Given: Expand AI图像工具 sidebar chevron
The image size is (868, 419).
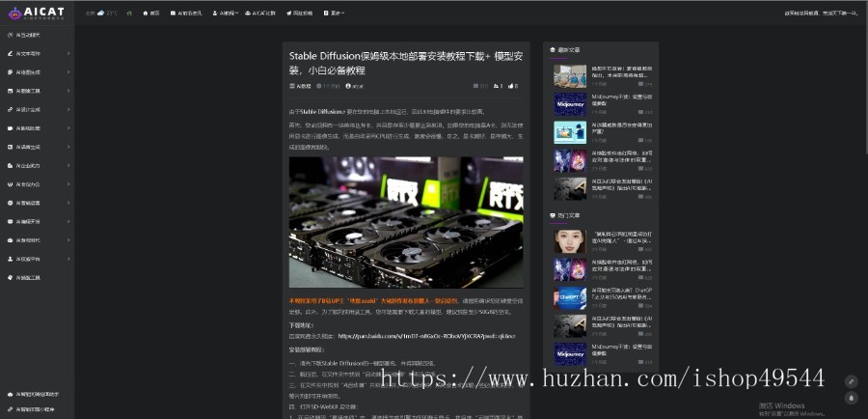Looking at the screenshot, I should click(68, 91).
